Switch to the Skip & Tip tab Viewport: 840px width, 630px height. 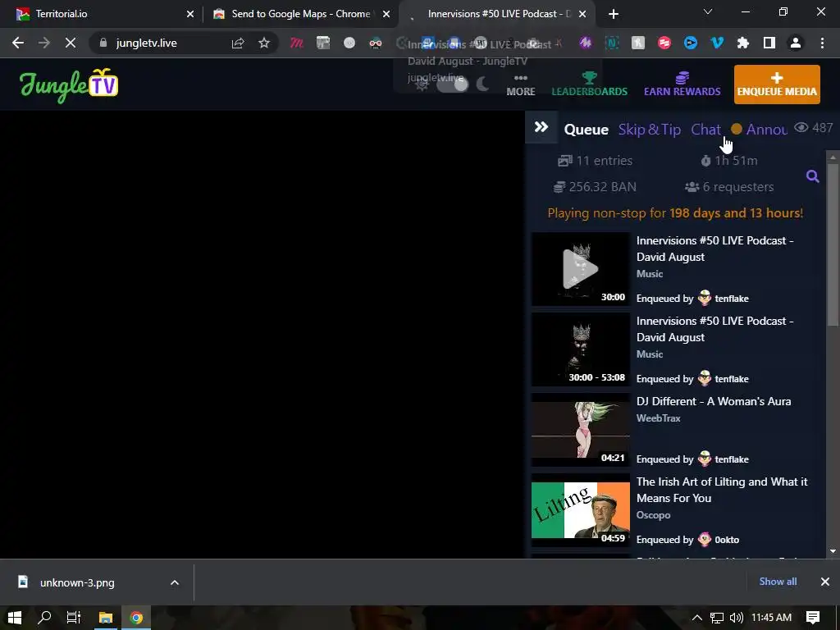(650, 130)
